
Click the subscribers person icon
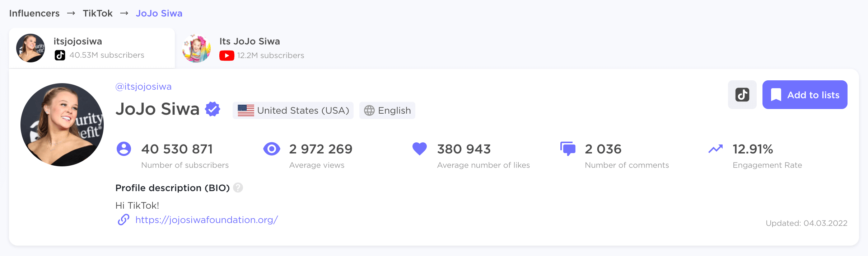tap(124, 149)
